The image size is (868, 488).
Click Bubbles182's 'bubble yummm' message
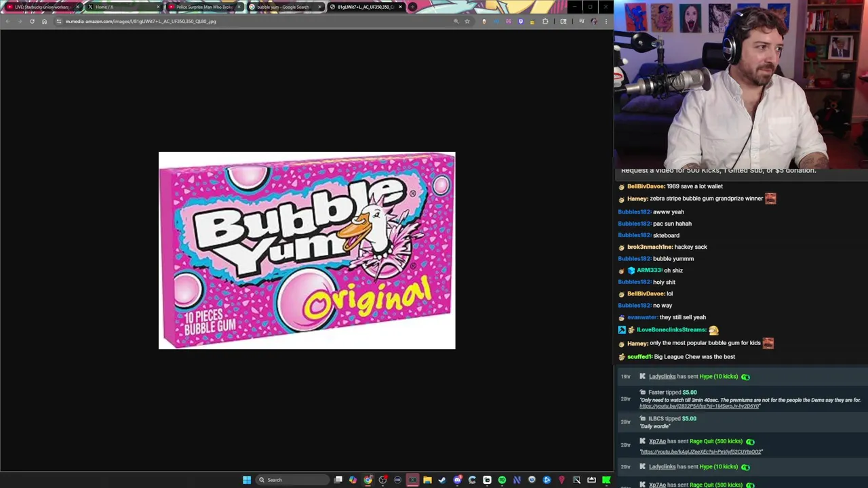[673, 259]
